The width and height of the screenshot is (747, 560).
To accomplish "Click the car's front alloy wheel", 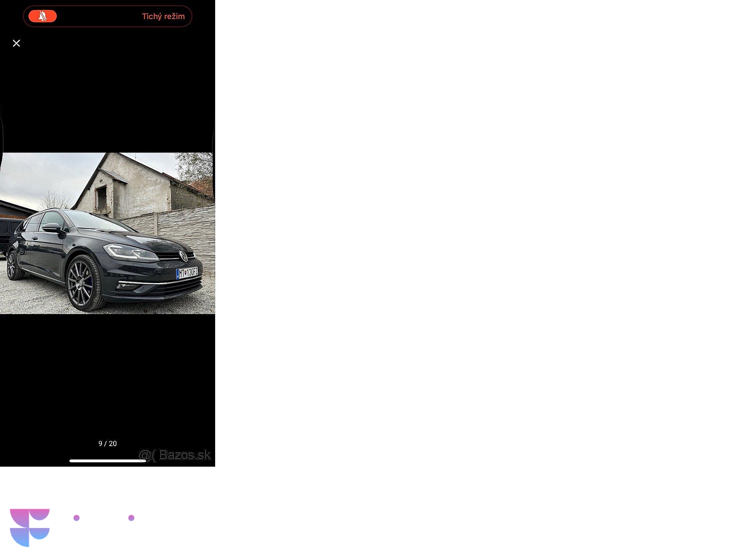I will 81,283.
